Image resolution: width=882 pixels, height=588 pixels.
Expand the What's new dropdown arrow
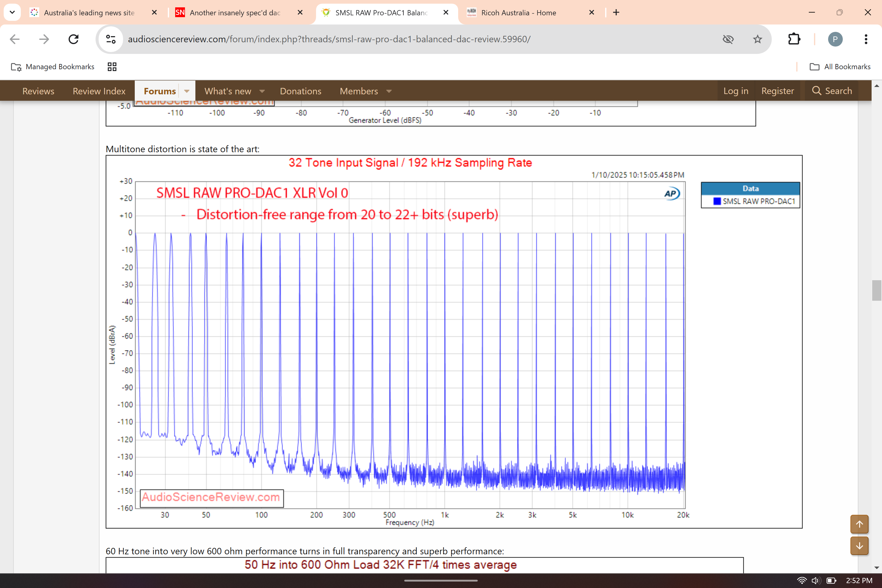262,91
